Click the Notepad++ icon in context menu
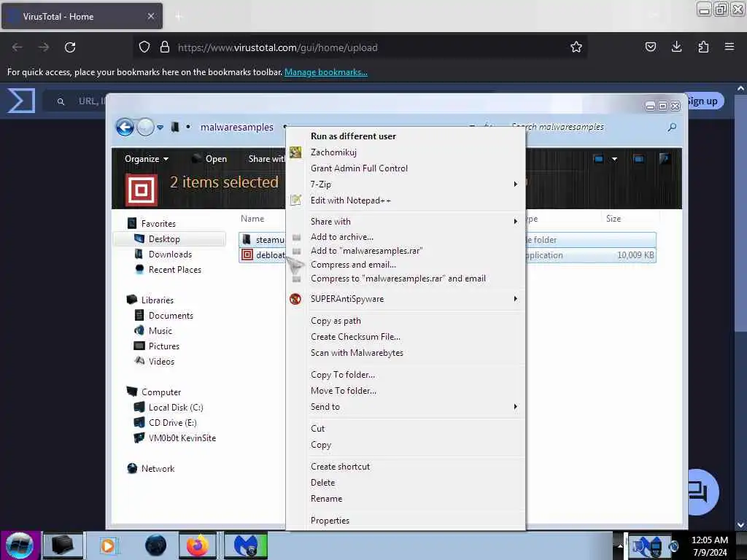Screen dimensions: 747x560 pos(295,201)
